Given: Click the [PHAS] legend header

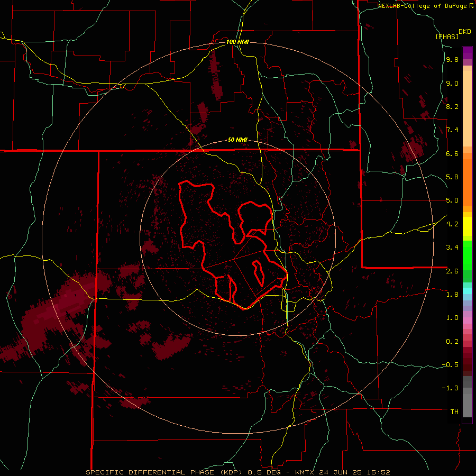Looking at the screenshot, I should click(447, 36).
